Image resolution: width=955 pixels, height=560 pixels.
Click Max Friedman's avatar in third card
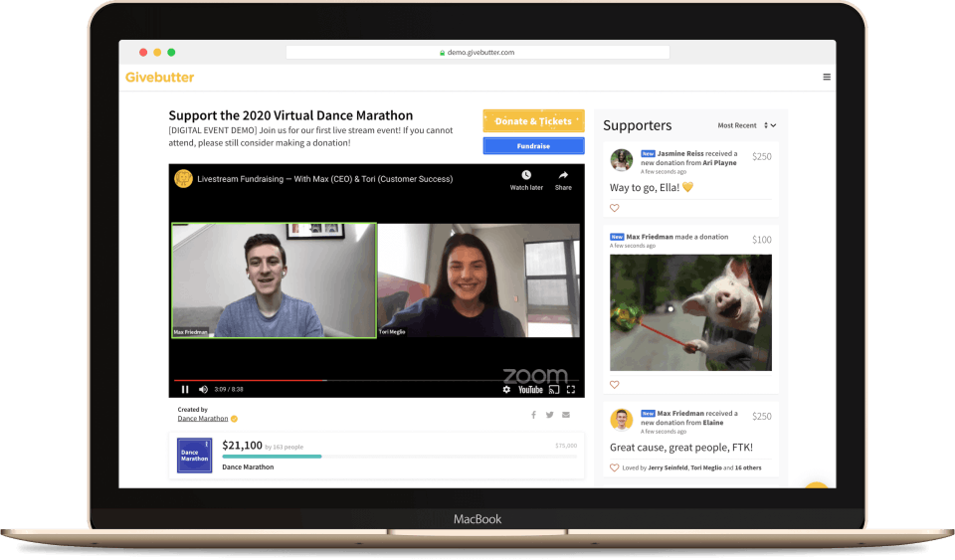622,420
